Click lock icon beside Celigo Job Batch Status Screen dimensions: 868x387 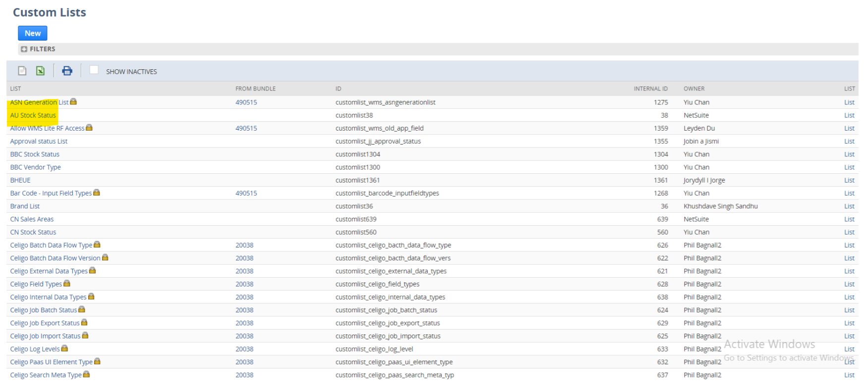(82, 309)
